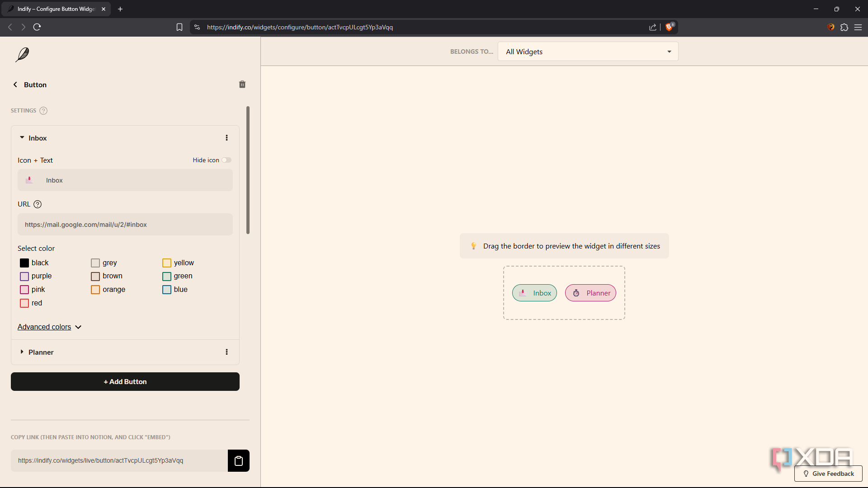Open Inbox button three-dot menu
Image resolution: width=868 pixels, height=488 pixels.
pos(227,138)
